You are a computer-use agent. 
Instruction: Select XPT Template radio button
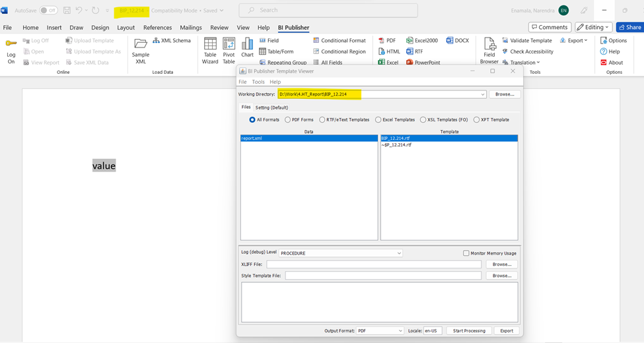click(x=476, y=120)
